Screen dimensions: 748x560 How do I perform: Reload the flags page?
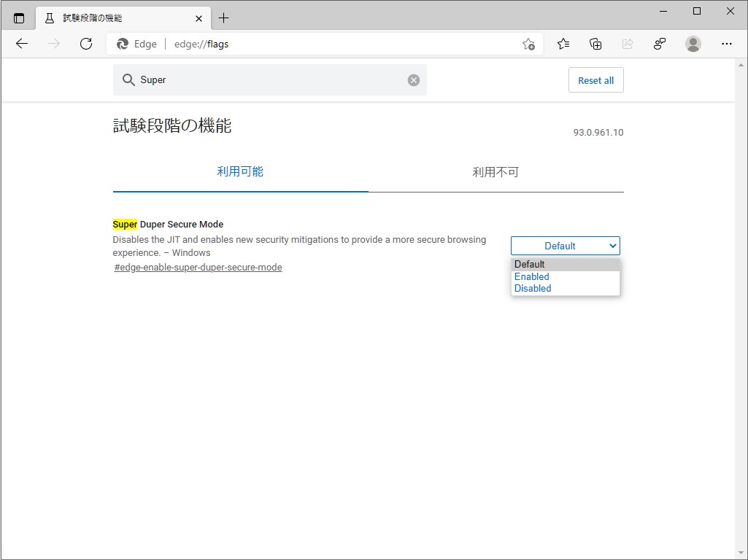pos(86,44)
